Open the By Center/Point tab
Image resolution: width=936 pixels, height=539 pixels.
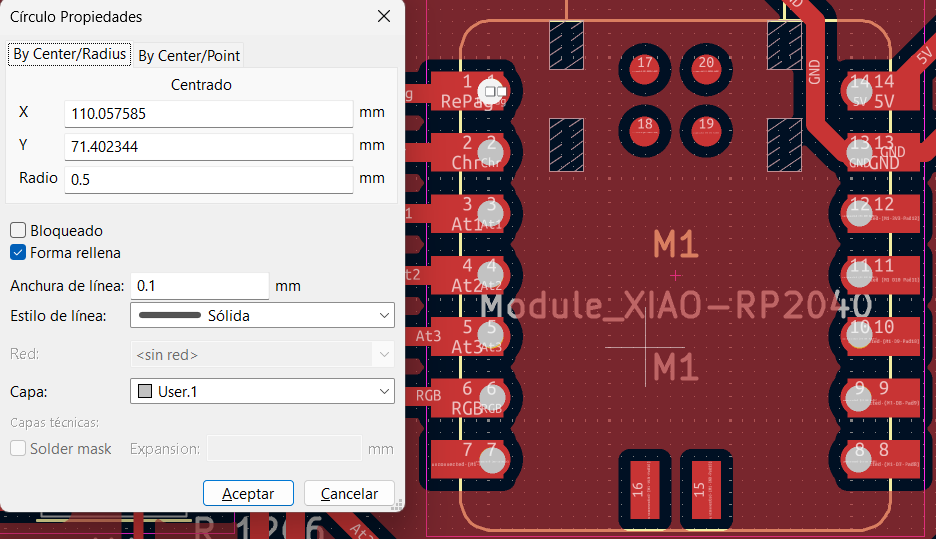[x=189, y=56]
